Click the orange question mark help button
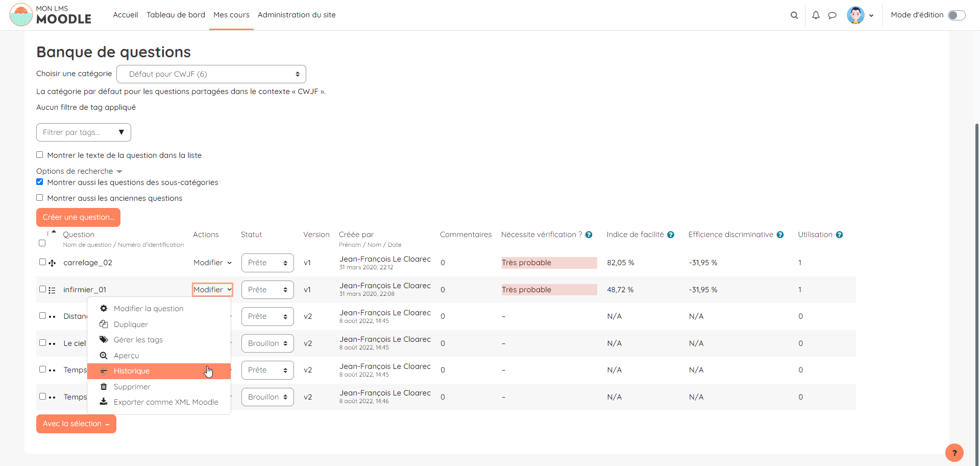Image resolution: width=980 pixels, height=466 pixels. (x=954, y=453)
